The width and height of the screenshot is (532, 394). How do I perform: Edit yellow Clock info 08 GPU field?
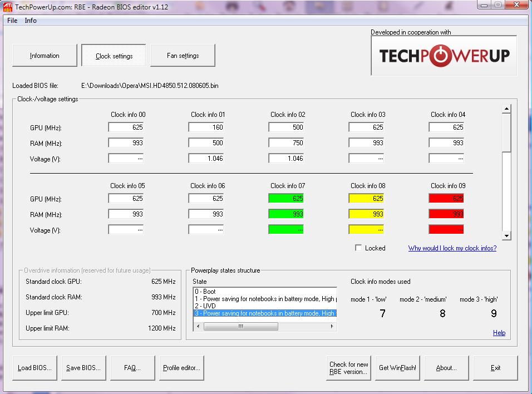pos(366,199)
